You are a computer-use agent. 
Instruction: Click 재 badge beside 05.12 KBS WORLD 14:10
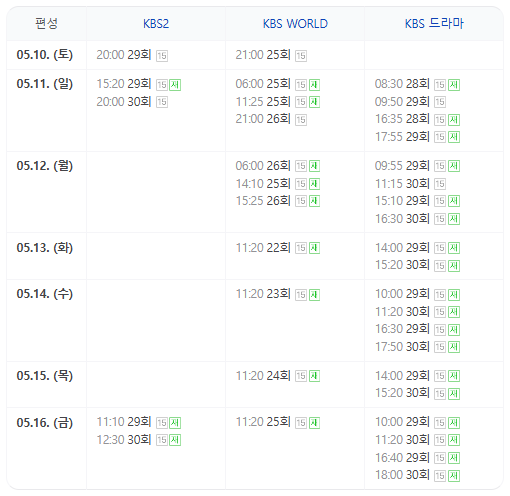pyautogui.click(x=314, y=184)
